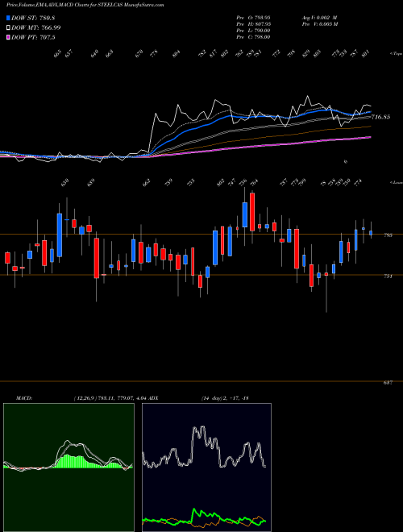Click the MACD values '(12,26,9) 783.11, 779.07, 4.04'

(110, 398)
